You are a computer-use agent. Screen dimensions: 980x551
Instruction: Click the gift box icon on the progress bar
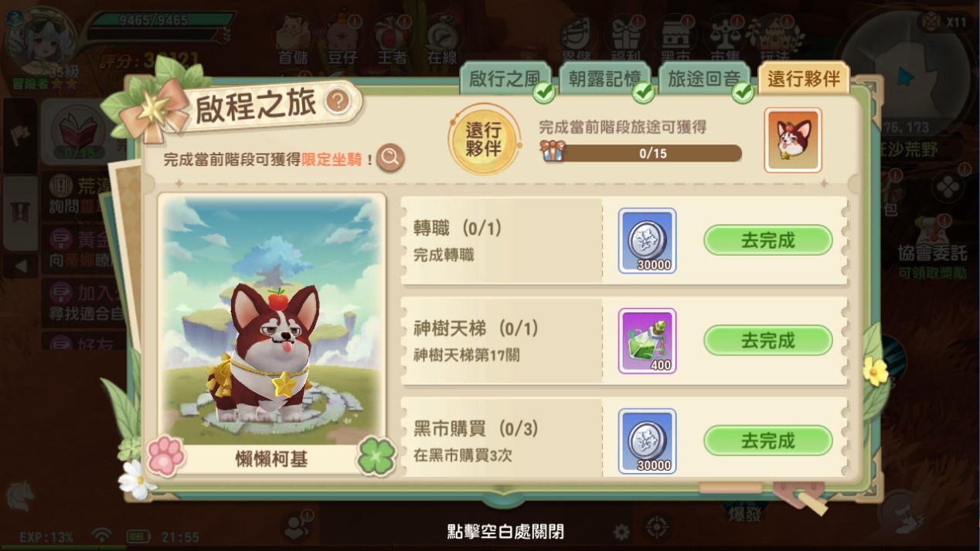552,150
